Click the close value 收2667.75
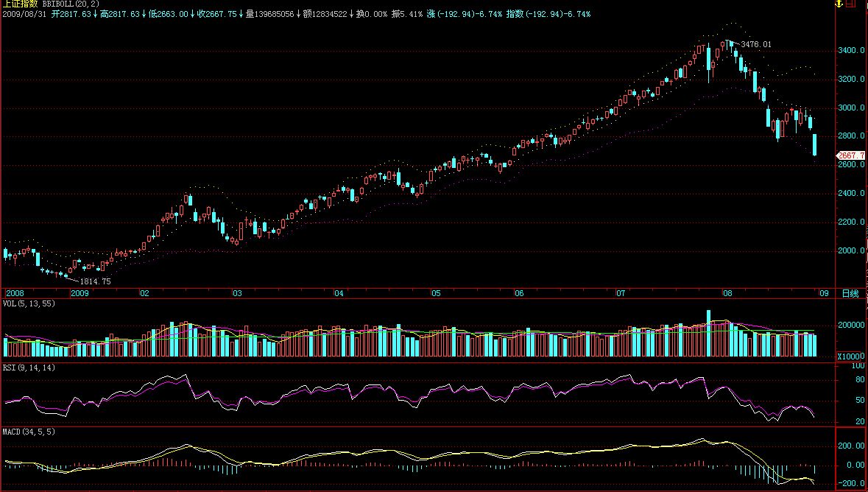 pos(217,14)
